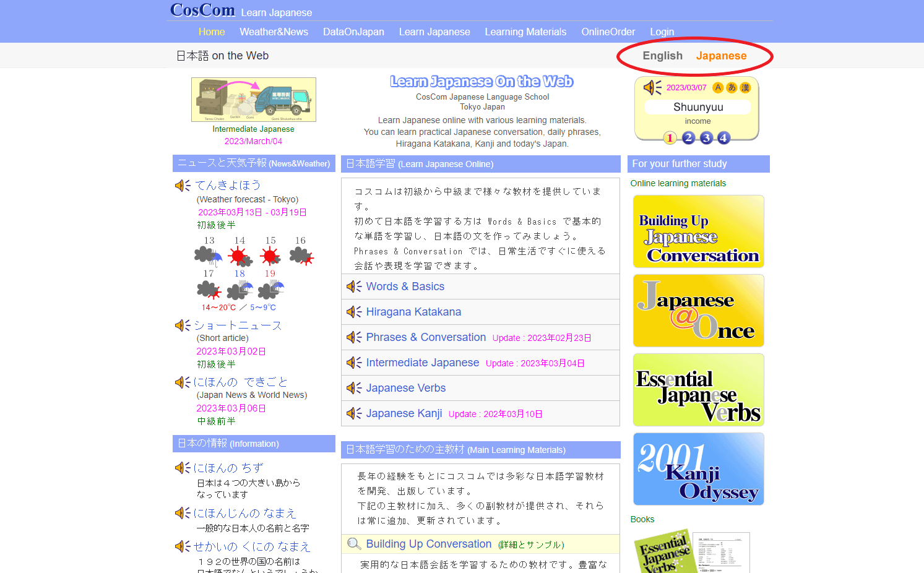
Task: Click speaker icon beside にほんの ちず
Action: tap(183, 468)
